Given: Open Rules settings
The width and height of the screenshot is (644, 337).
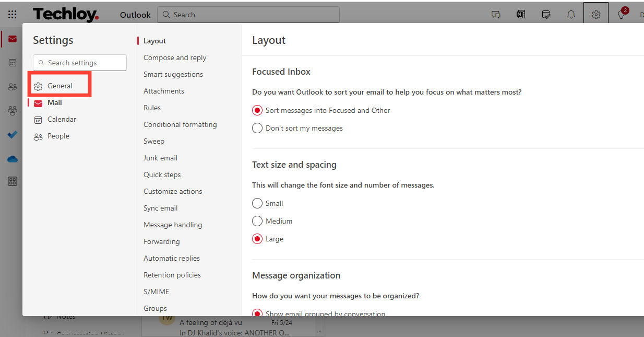Looking at the screenshot, I should click(x=152, y=108).
